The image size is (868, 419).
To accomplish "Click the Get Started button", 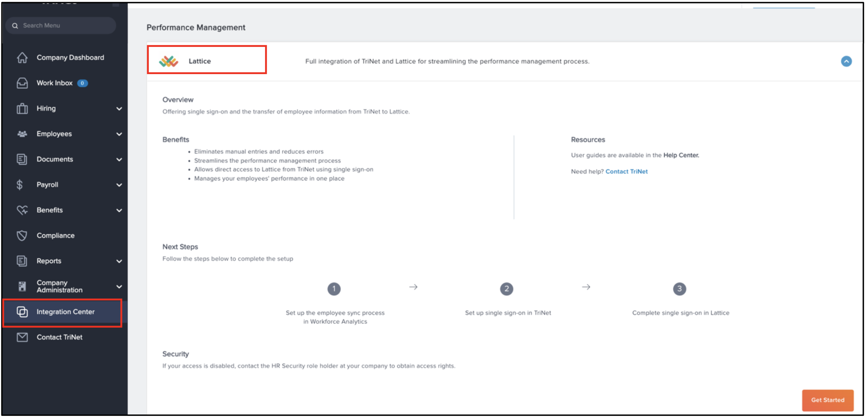I will click(x=828, y=400).
